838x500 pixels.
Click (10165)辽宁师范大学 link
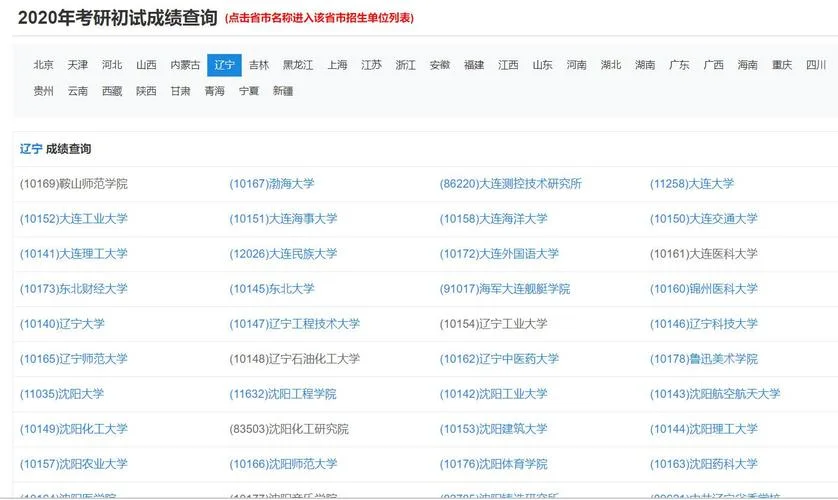(74, 359)
